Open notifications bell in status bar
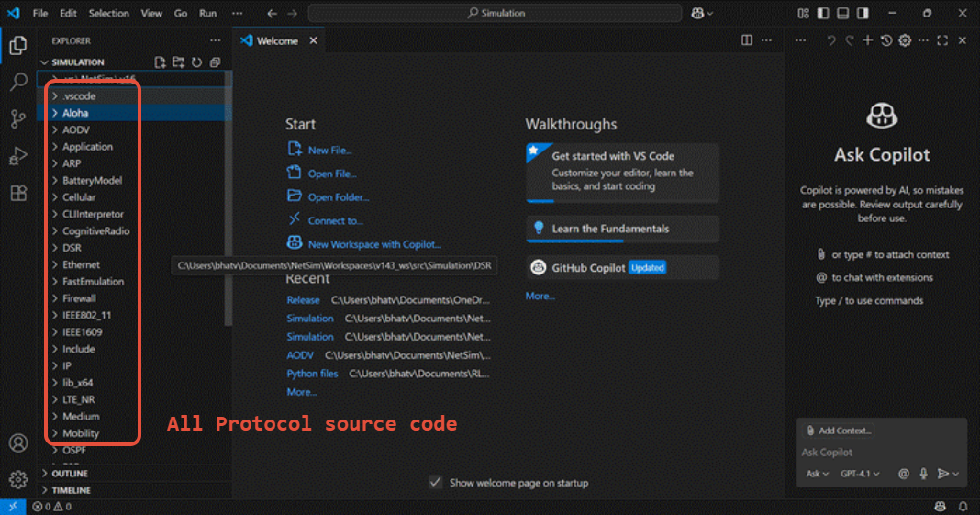The width and height of the screenshot is (980, 515). (963, 506)
